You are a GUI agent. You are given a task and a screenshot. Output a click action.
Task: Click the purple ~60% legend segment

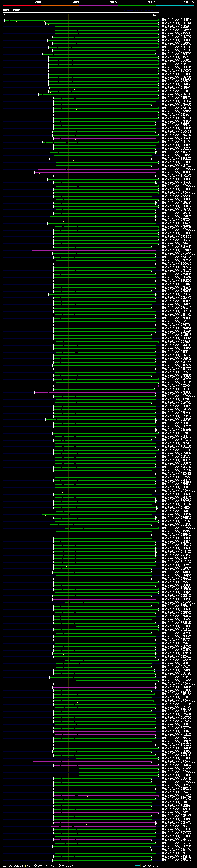[99, 6]
